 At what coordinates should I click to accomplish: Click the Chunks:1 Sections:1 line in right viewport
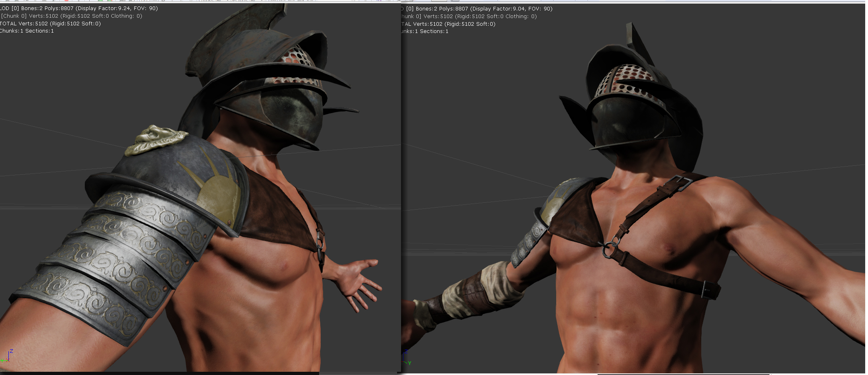(425, 31)
